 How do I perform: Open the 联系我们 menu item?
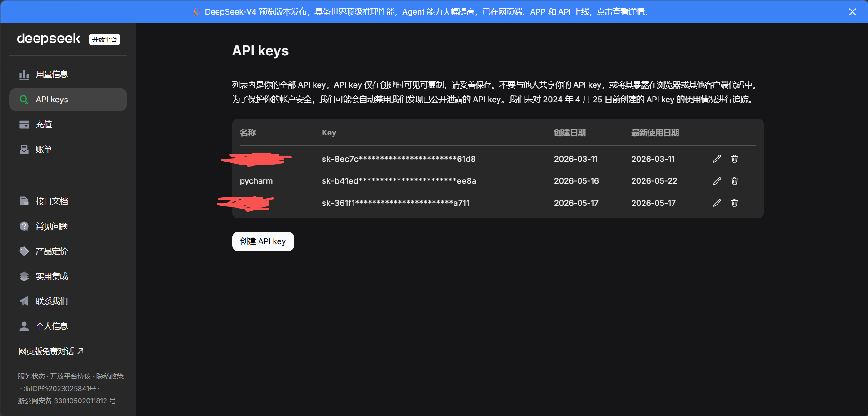coord(68,301)
